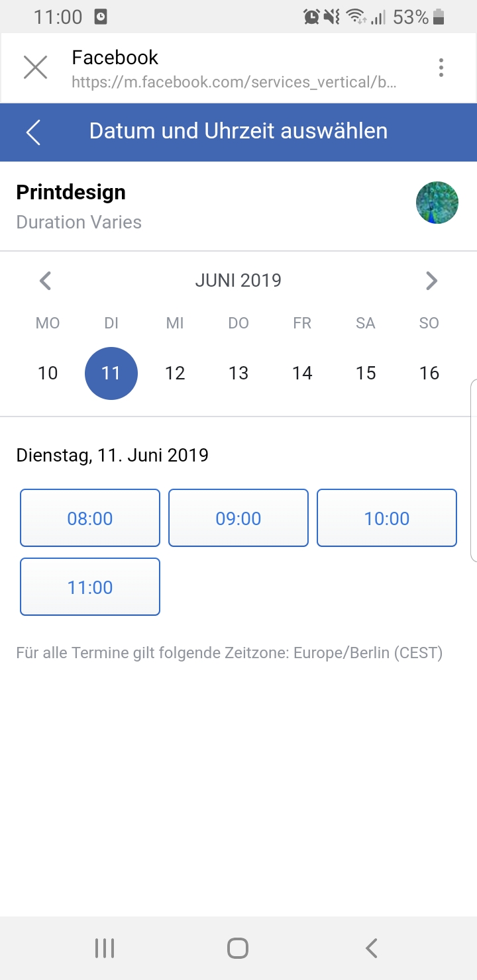Book the 08:00 time slot

tap(90, 518)
